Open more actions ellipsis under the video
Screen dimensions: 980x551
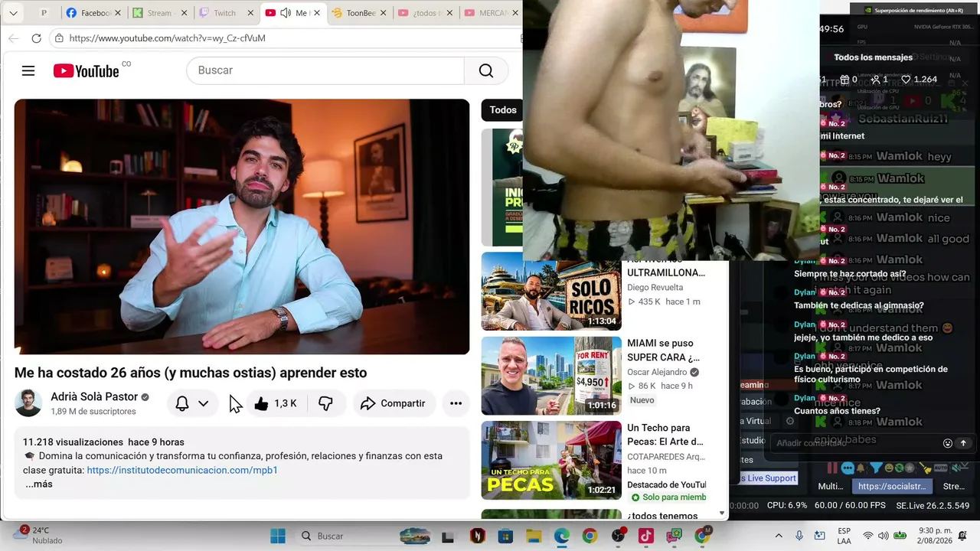456,403
